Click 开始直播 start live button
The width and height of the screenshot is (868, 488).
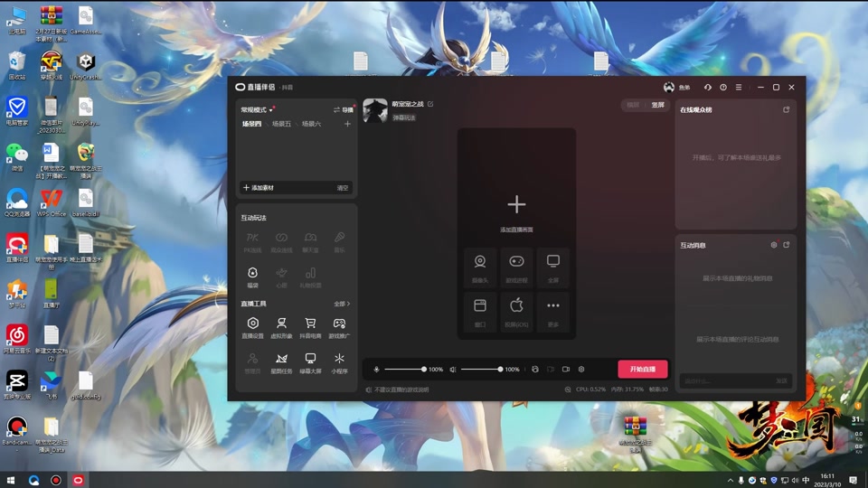click(x=643, y=369)
